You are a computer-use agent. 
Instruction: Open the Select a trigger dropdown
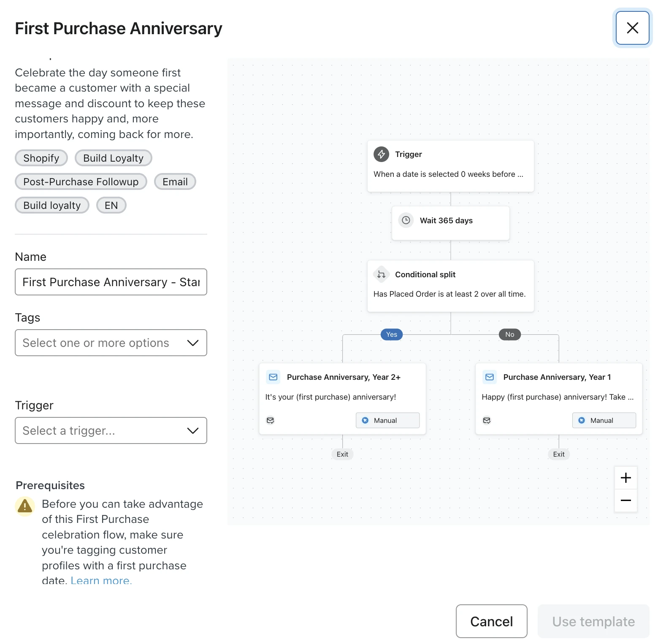point(111,430)
